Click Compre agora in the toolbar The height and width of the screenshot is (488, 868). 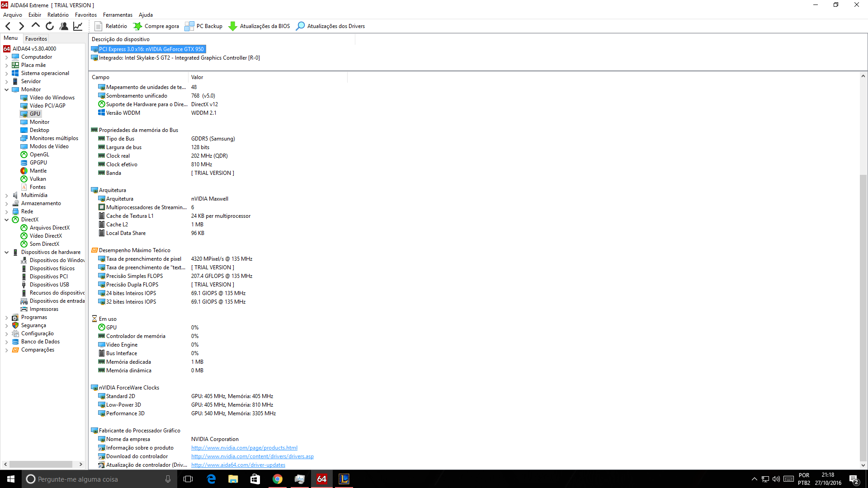[x=156, y=26]
